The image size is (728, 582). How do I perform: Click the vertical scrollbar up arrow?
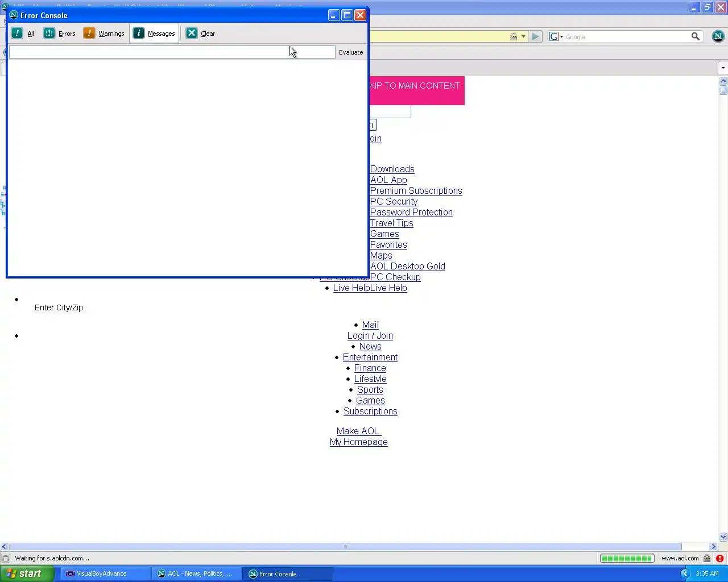(723, 81)
